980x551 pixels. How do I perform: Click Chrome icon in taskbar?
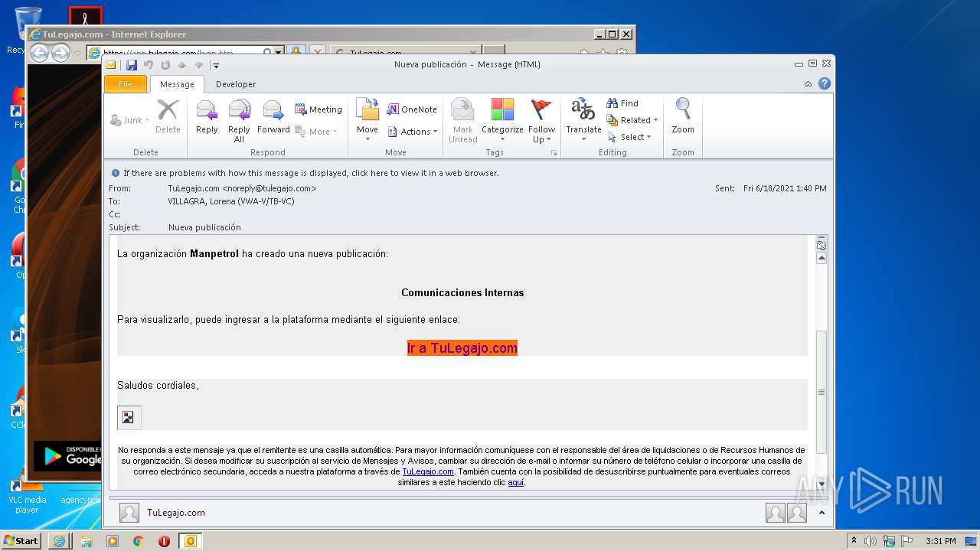(138, 541)
